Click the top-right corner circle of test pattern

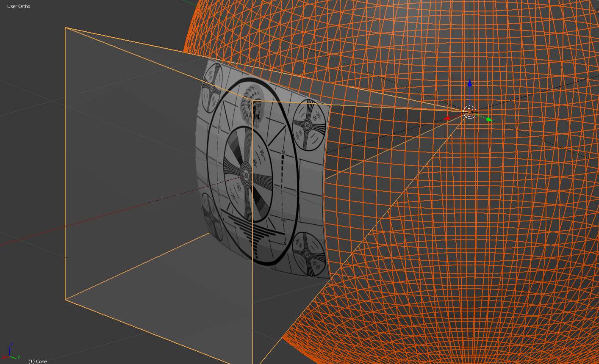click(308, 125)
